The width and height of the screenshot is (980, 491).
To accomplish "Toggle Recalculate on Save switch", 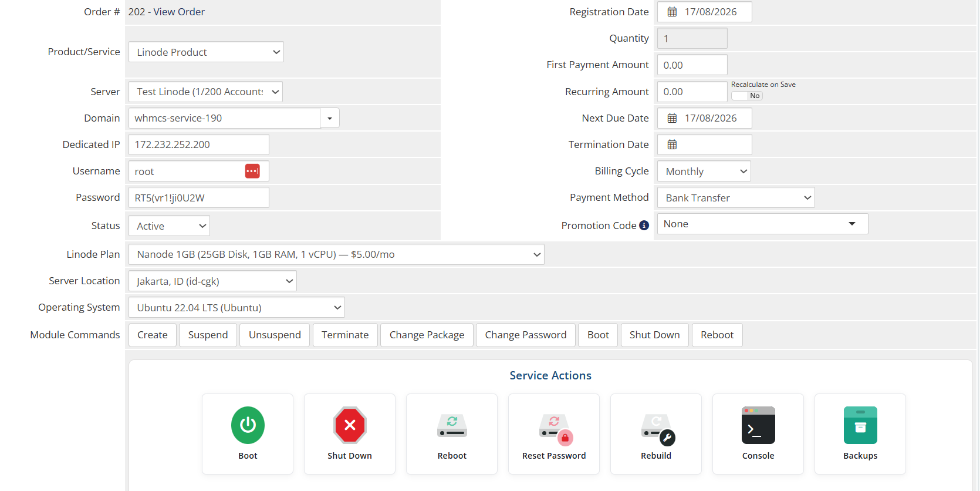I will (x=747, y=96).
